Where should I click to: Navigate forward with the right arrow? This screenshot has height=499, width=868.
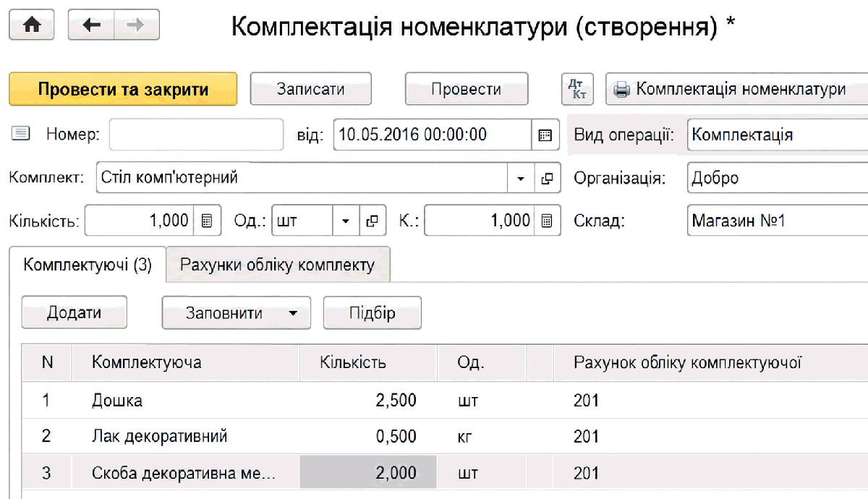click(x=137, y=25)
